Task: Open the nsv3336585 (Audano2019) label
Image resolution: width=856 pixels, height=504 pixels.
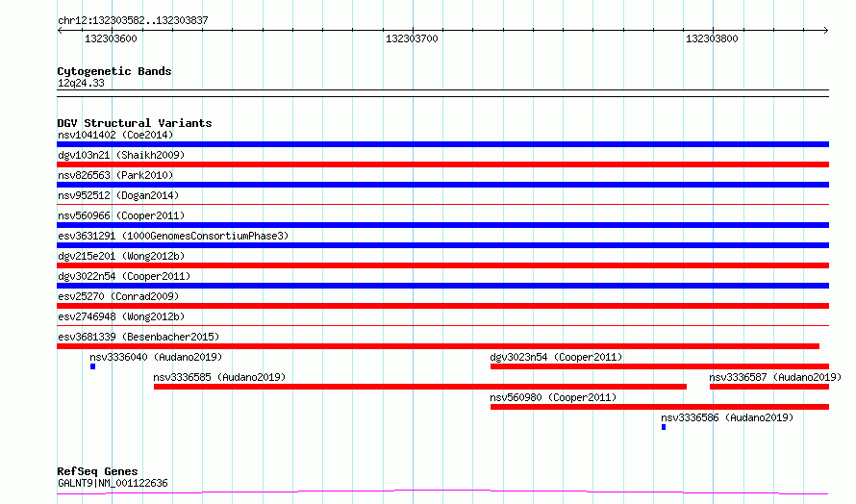Action: (219, 377)
